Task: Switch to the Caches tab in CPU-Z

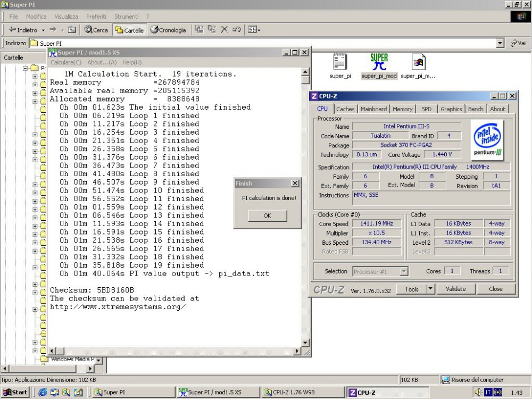Action: click(345, 109)
